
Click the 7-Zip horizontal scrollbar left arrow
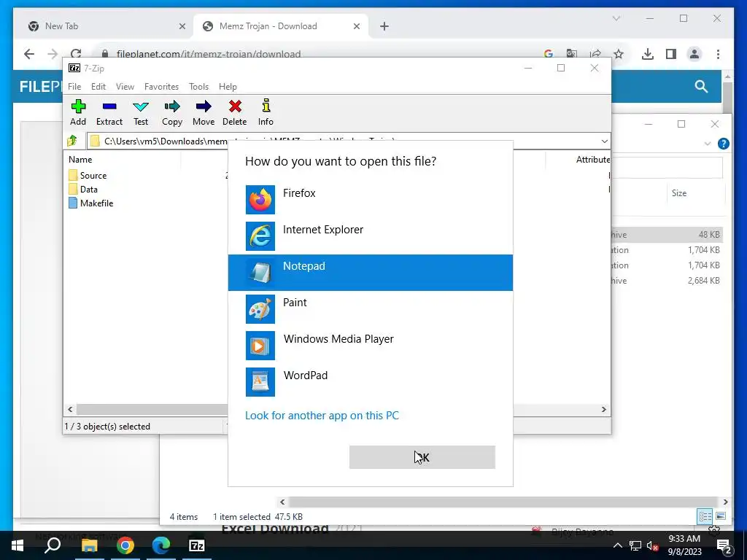tap(71, 410)
